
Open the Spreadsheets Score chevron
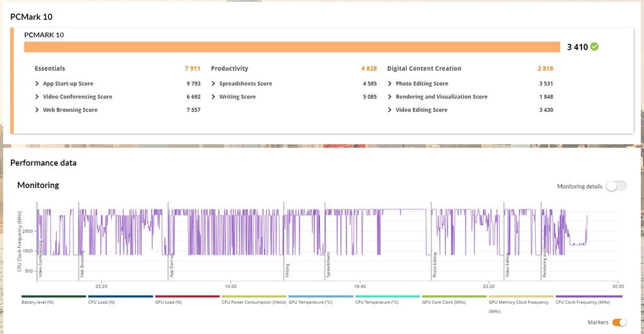click(213, 84)
